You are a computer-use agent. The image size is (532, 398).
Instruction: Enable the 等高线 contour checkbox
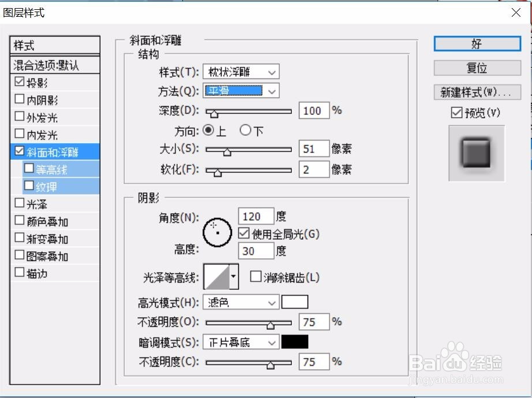[x=29, y=168]
